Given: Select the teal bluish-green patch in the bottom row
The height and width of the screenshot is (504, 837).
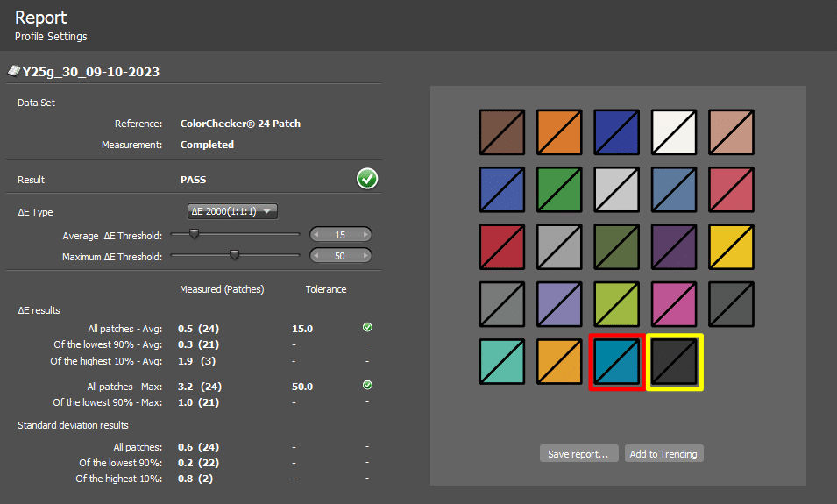Looking at the screenshot, I should point(502,362).
